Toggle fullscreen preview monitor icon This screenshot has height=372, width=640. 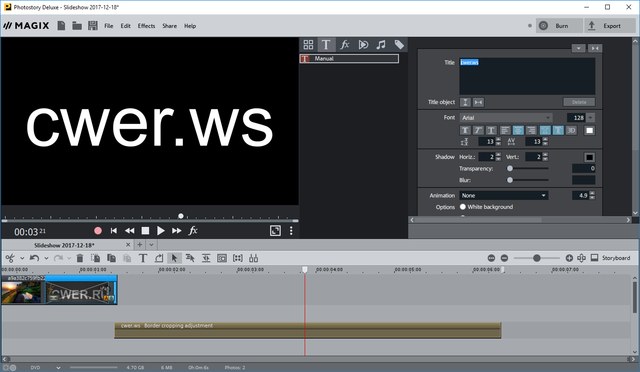click(276, 231)
